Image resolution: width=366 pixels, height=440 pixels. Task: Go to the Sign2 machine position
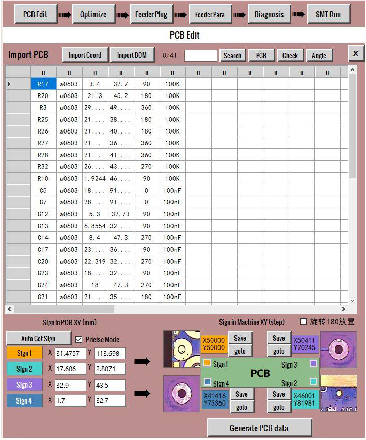coord(279,407)
